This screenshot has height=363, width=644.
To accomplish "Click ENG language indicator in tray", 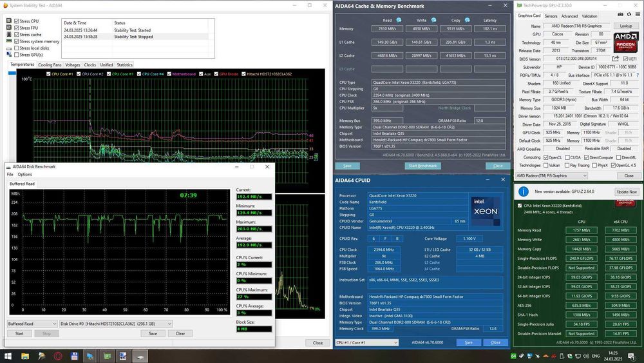I will 596,356.
